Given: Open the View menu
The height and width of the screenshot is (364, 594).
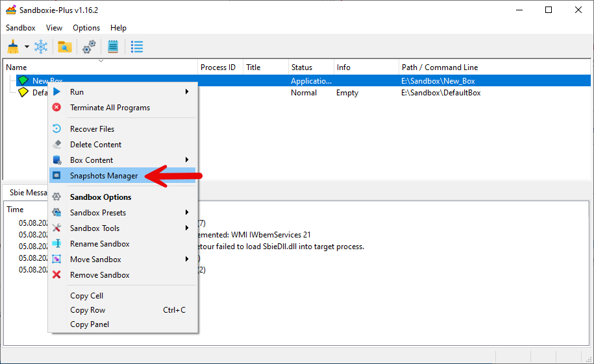Looking at the screenshot, I should pos(54,28).
